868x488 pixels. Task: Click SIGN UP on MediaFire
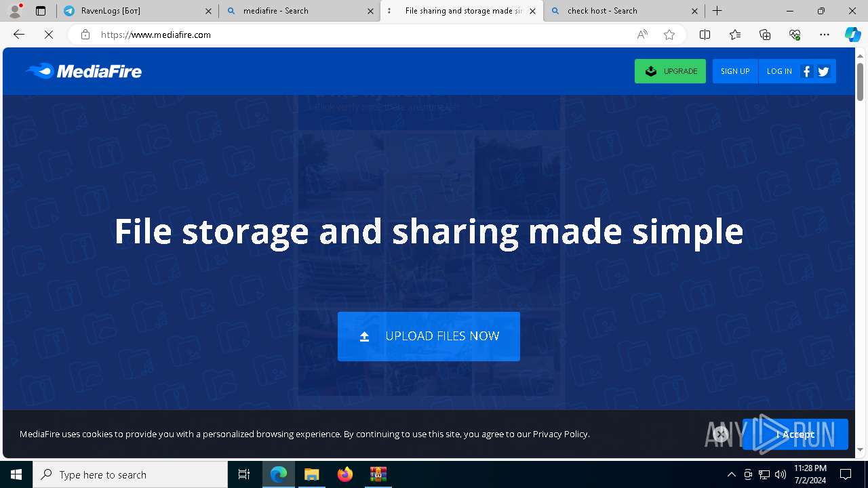click(735, 71)
